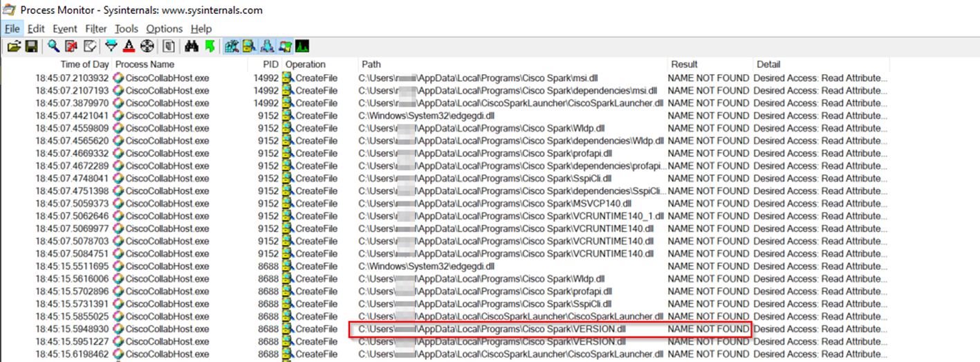Click the green Jump To Object arrow
Image resolution: width=980 pixels, height=362 pixels.
[x=210, y=46]
